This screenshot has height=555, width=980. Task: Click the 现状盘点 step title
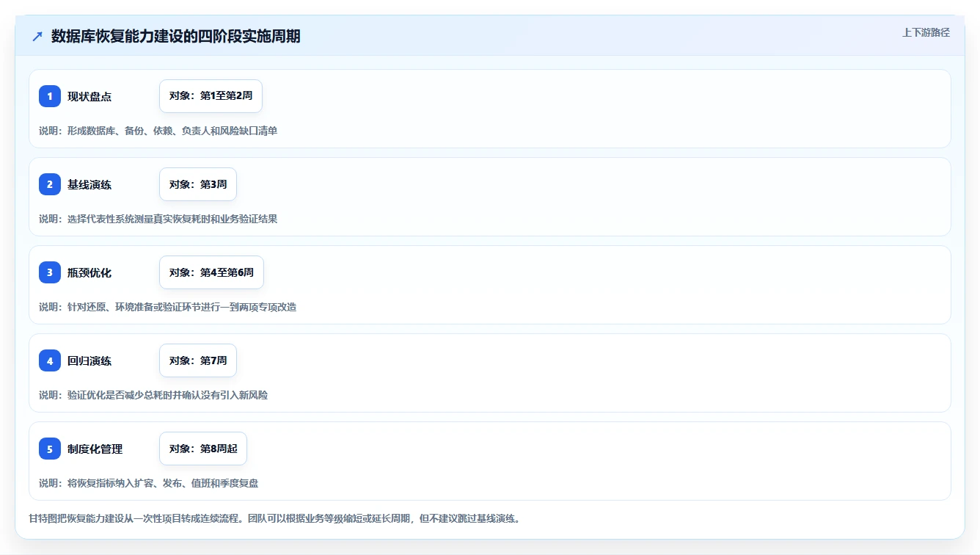coord(89,97)
